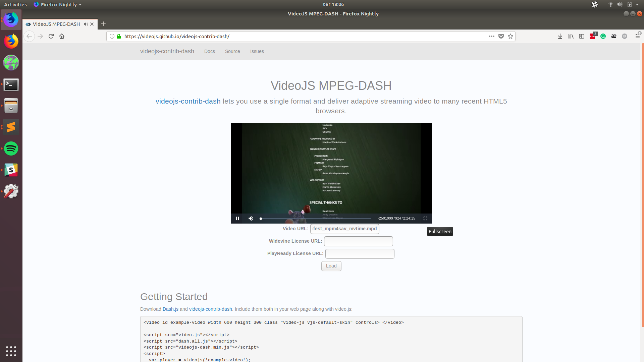The width and height of the screenshot is (644, 362).
Task: Mute the video with the player's volume button
Action: point(251,218)
